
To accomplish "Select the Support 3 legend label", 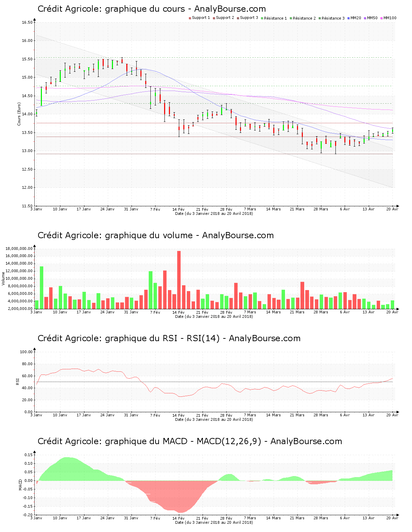I will (249, 18).
